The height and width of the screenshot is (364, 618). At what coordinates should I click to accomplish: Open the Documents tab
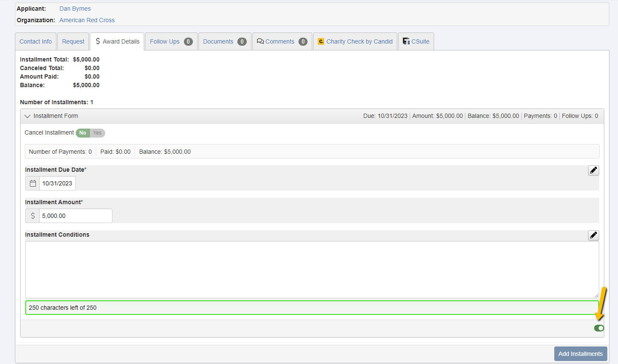coord(218,41)
